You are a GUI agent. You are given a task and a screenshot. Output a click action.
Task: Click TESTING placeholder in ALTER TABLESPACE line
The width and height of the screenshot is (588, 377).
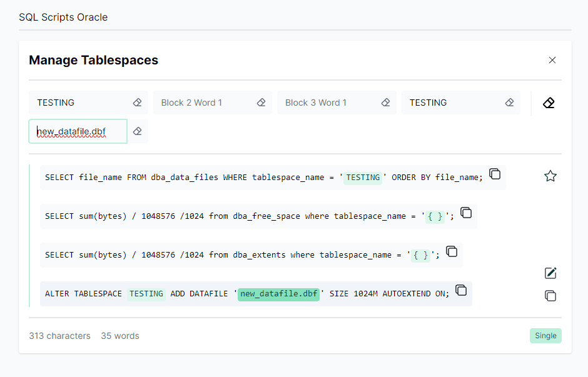coord(146,294)
